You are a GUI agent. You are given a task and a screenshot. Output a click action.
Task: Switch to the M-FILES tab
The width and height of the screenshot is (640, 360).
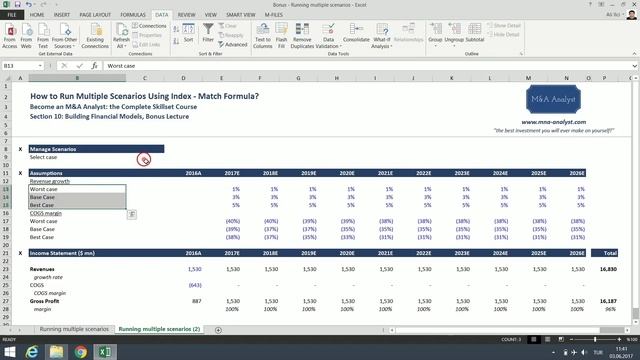pyautogui.click(x=273, y=15)
